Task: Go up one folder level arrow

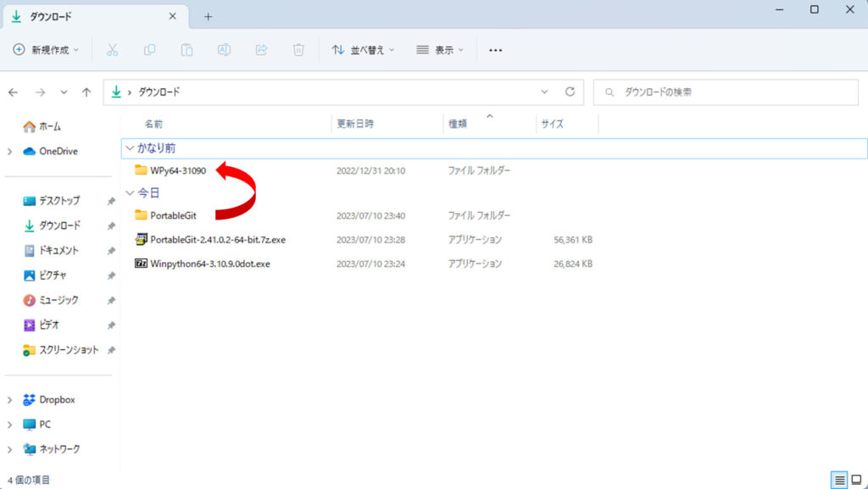Action: (x=86, y=92)
